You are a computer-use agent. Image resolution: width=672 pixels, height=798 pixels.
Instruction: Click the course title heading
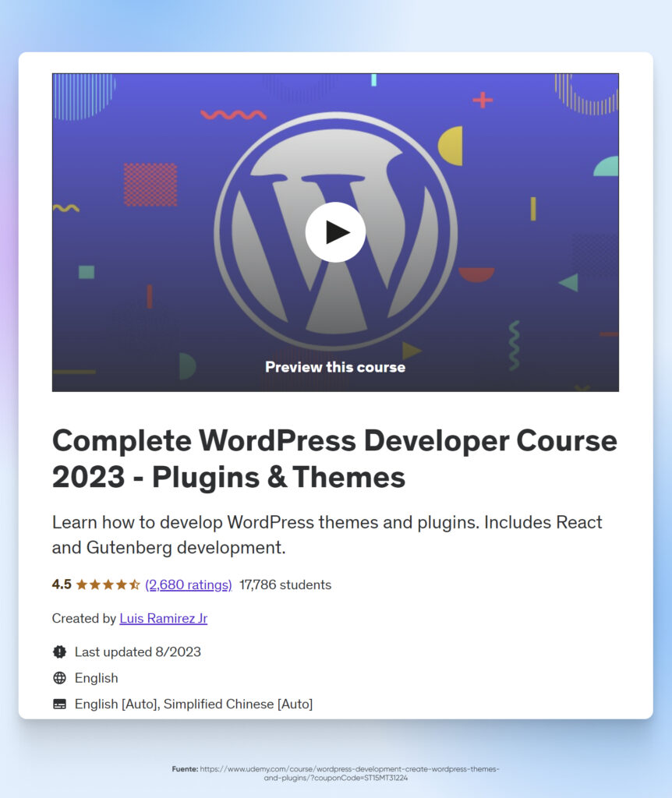pos(334,458)
